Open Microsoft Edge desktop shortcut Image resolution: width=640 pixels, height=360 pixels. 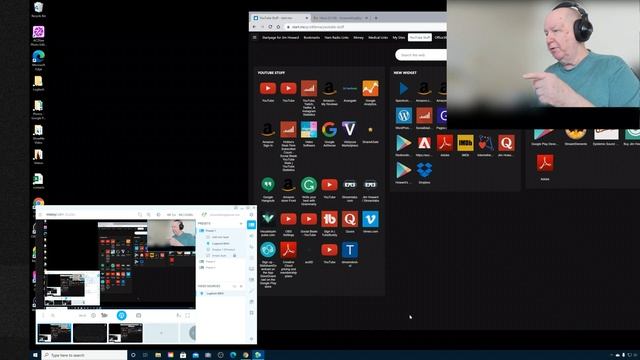click(x=38, y=60)
